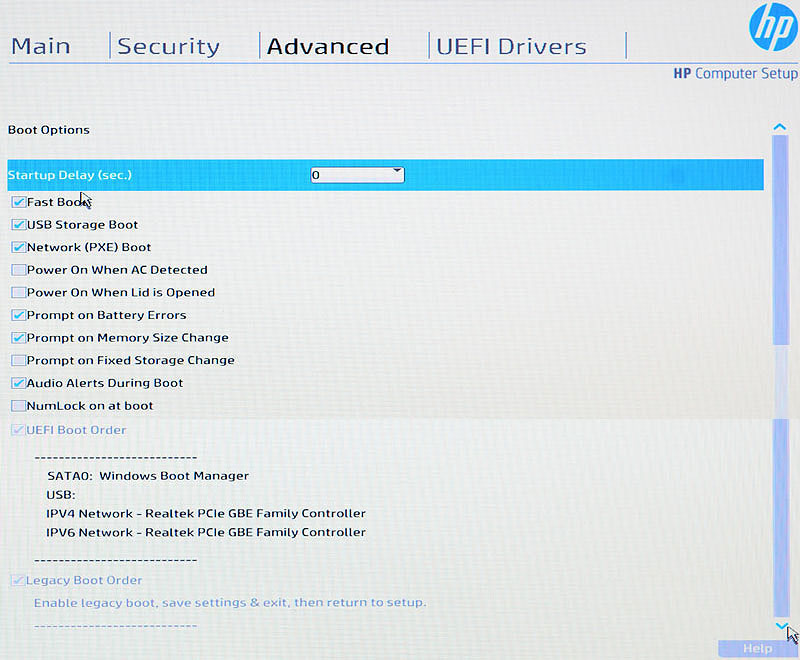Click the vertical scrollbar thumb
Viewport: 800px width, 660px height.
click(x=781, y=240)
